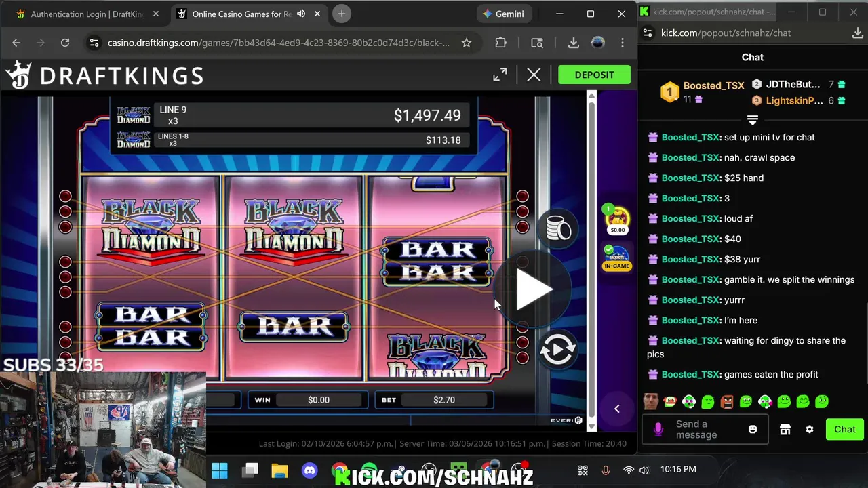Reload the DraftKings casino page
Viewport: 868px width, 488px height.
point(65,43)
